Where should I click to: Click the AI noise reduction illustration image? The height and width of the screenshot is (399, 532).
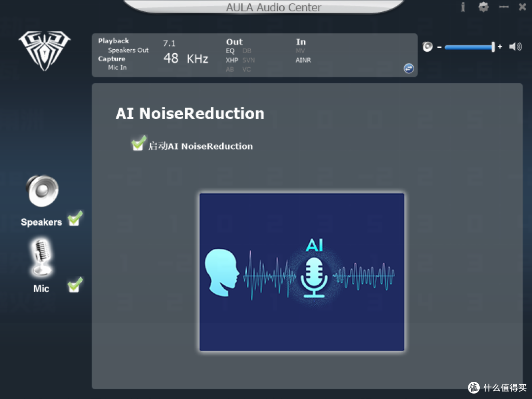pos(301,272)
